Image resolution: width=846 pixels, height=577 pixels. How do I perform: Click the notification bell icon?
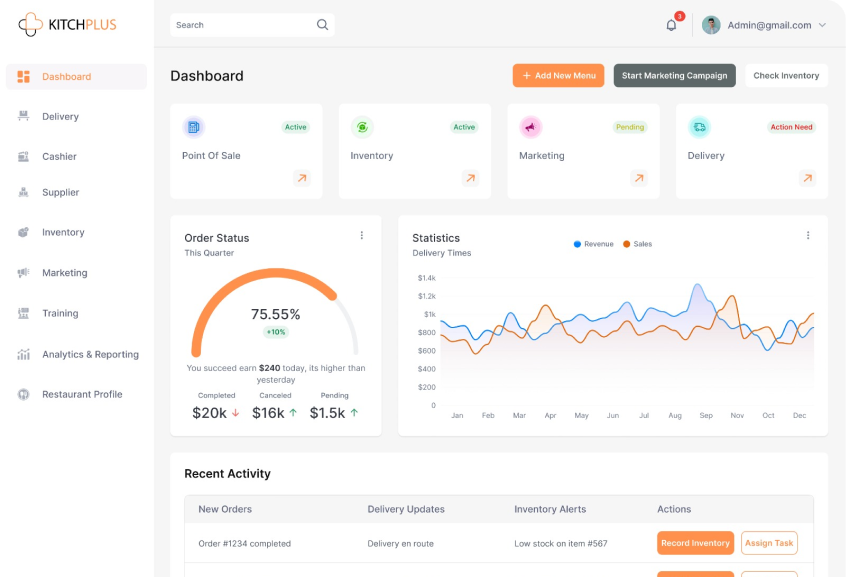pyautogui.click(x=671, y=25)
